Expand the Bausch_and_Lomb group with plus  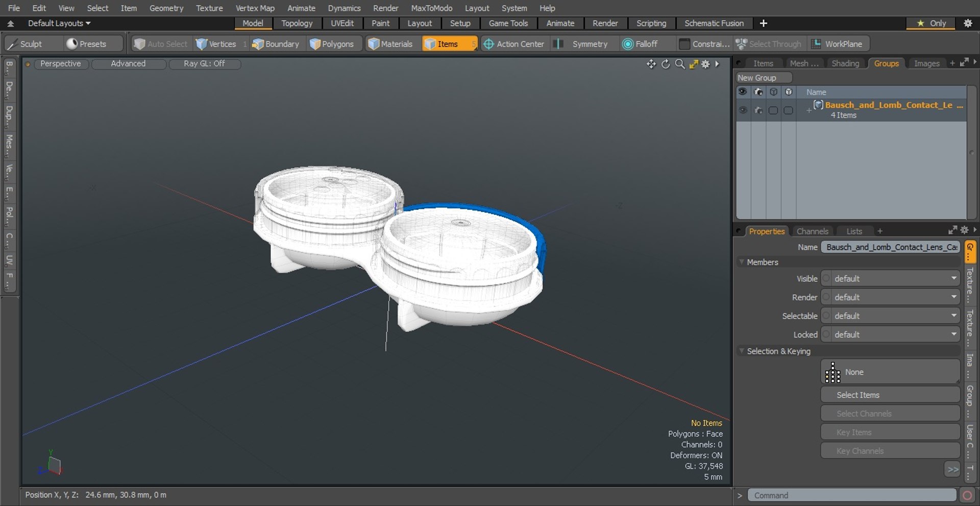tap(808, 110)
